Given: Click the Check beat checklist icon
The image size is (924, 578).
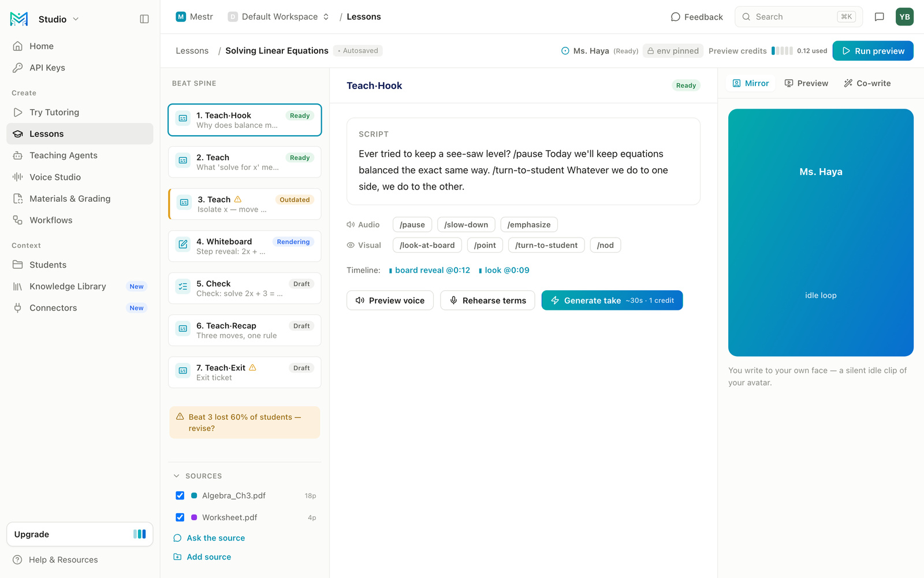Looking at the screenshot, I should pos(183,287).
